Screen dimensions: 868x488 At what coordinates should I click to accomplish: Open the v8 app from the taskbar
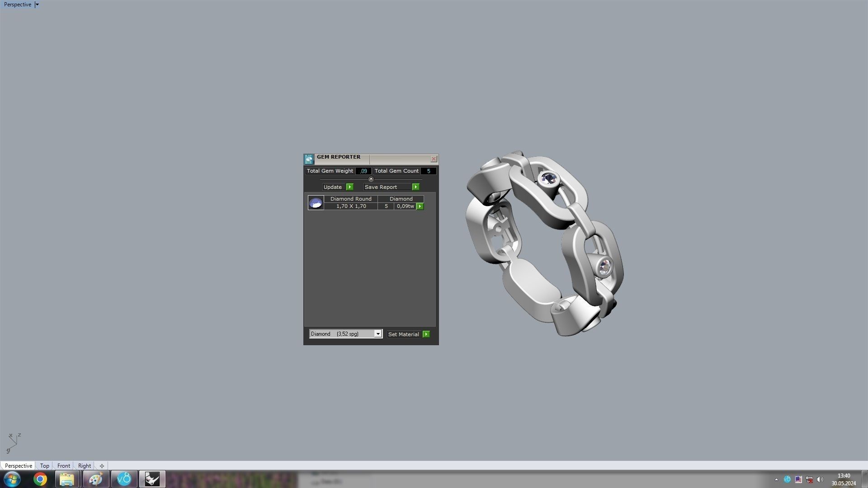[124, 479]
